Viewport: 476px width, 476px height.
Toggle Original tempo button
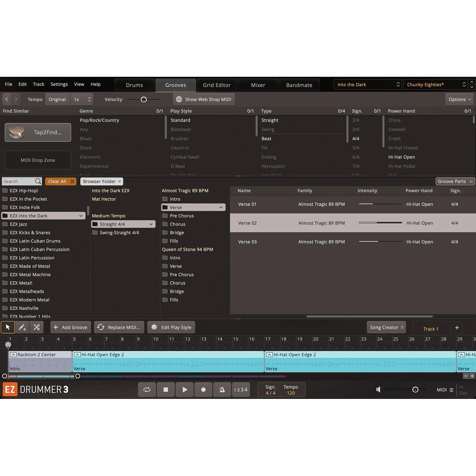pos(57,99)
